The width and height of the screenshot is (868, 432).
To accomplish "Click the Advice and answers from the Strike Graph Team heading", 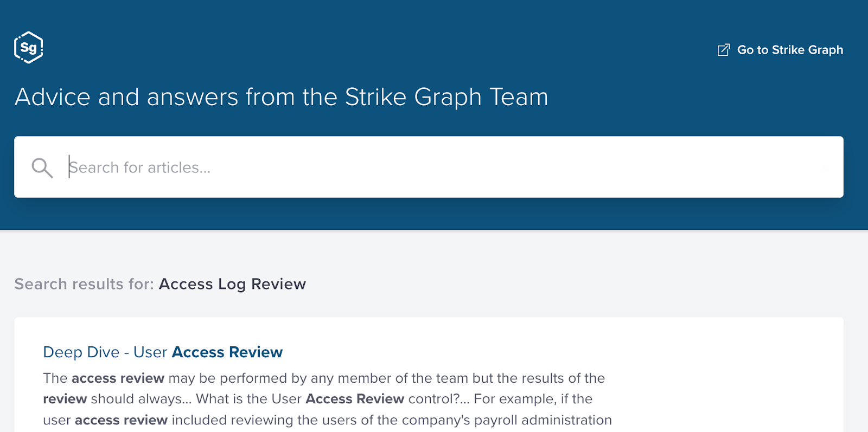I will click(281, 98).
